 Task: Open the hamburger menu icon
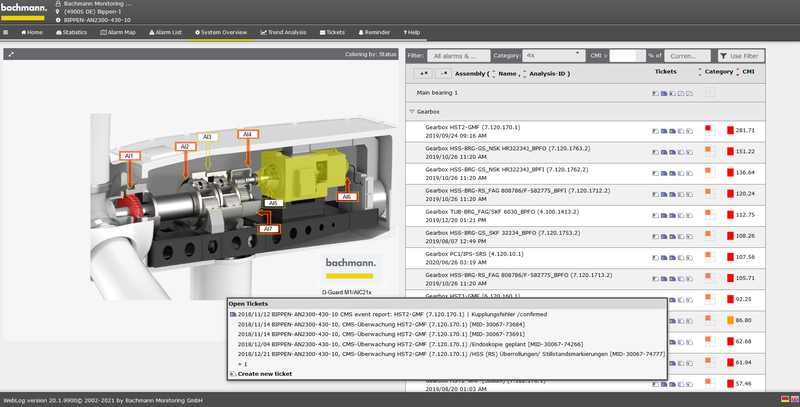8,32
